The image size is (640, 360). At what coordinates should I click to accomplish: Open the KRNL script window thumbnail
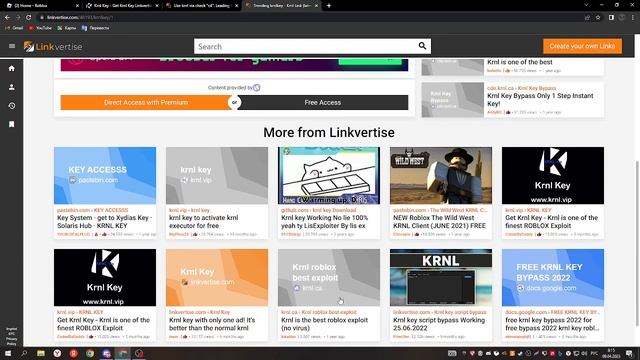[x=441, y=278]
